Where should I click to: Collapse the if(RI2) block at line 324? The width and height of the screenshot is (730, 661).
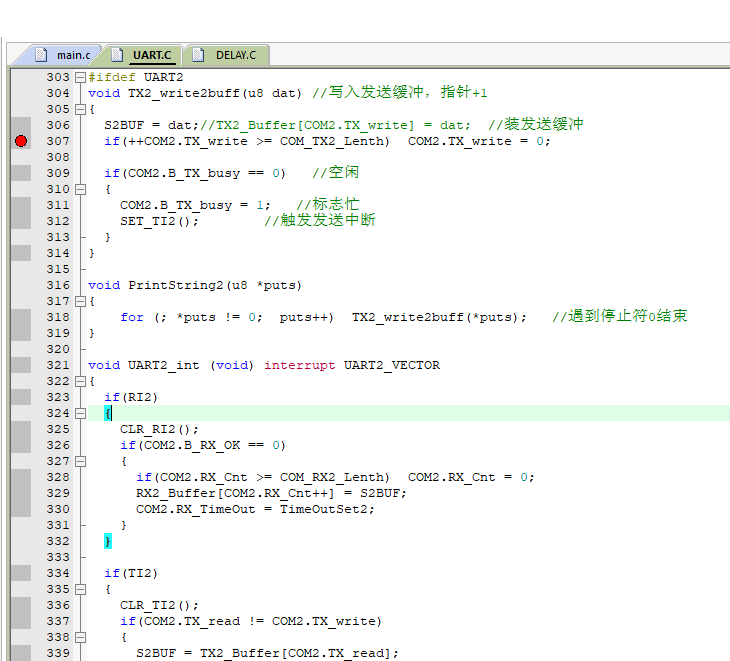coord(80,413)
